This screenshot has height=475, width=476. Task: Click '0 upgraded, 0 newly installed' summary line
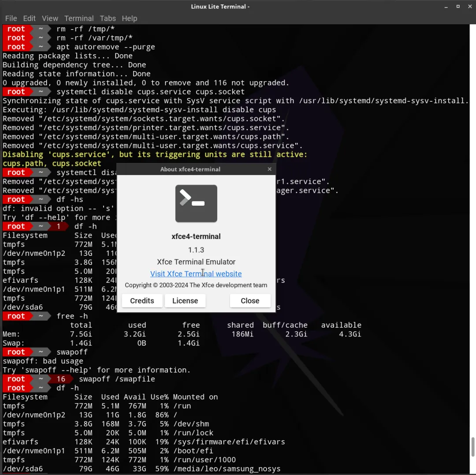[x=146, y=83]
